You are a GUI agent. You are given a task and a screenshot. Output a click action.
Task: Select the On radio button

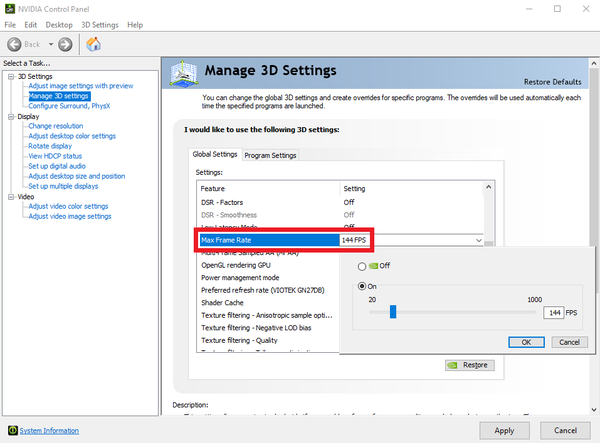click(361, 286)
